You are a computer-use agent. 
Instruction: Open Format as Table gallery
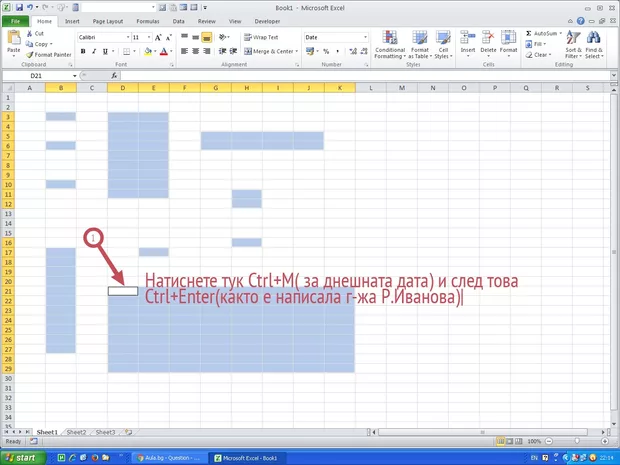420,45
